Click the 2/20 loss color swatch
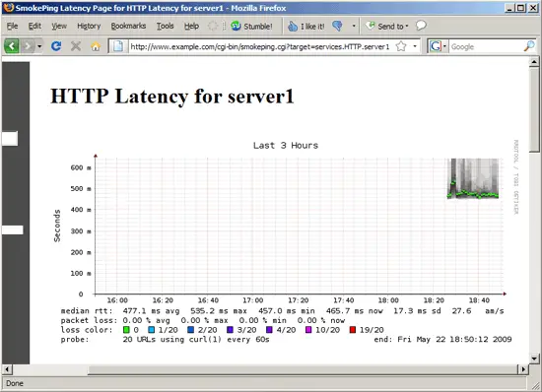The width and height of the screenshot is (542, 392). pyautogui.click(x=190, y=330)
